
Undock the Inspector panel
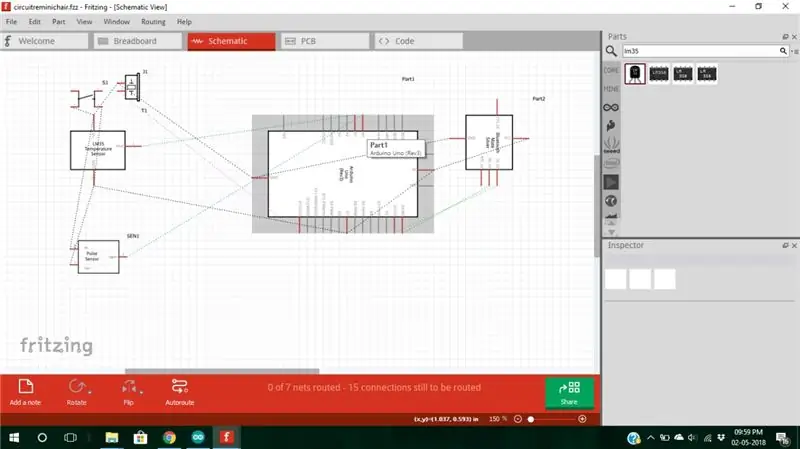pyautogui.click(x=785, y=245)
